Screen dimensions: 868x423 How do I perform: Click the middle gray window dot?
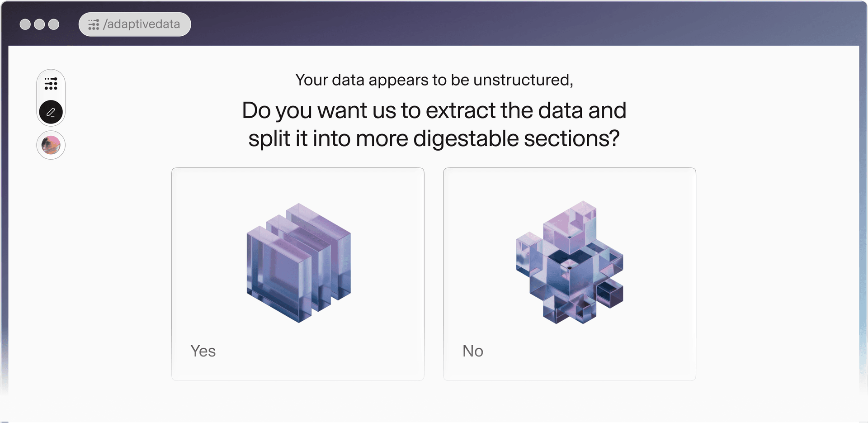[39, 24]
